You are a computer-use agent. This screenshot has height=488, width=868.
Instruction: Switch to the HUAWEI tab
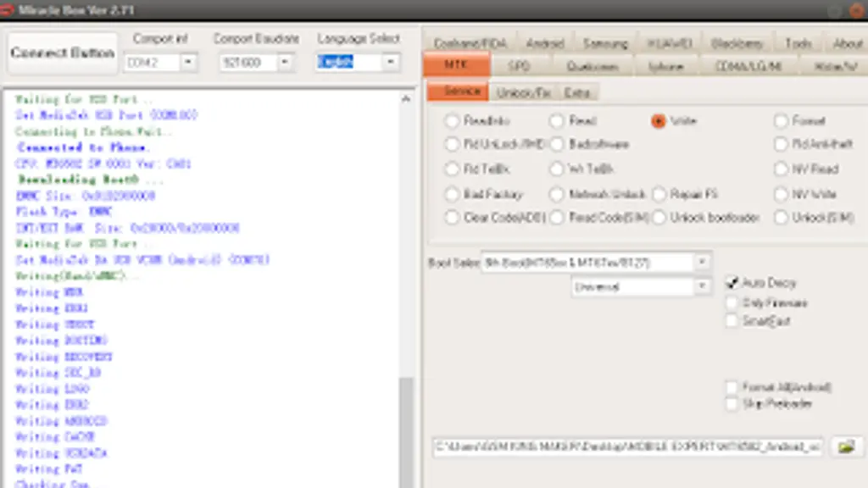tap(670, 43)
